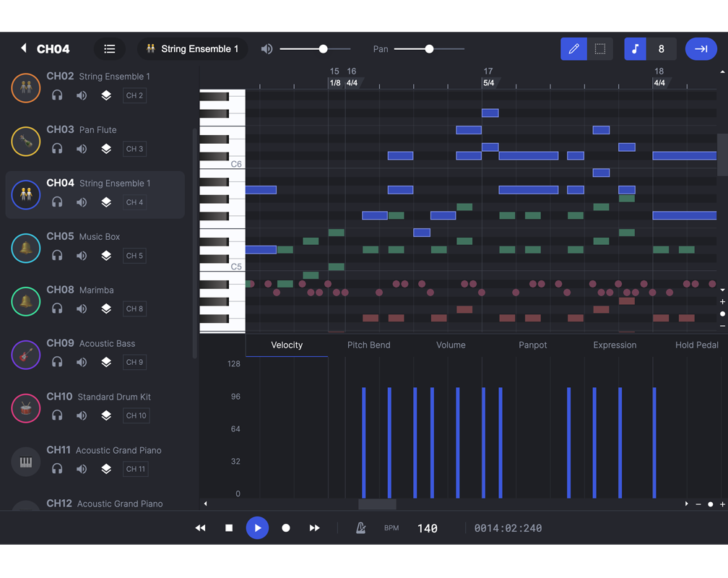Open the track list menu icon
The image size is (728, 578).
[x=110, y=49]
